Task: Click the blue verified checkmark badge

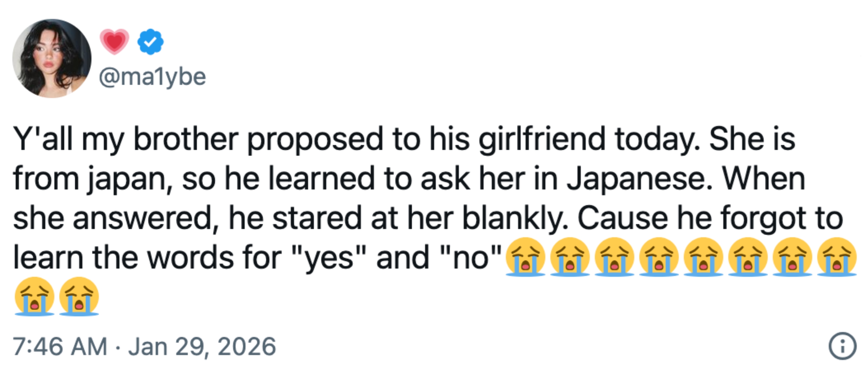Action: coord(150,42)
